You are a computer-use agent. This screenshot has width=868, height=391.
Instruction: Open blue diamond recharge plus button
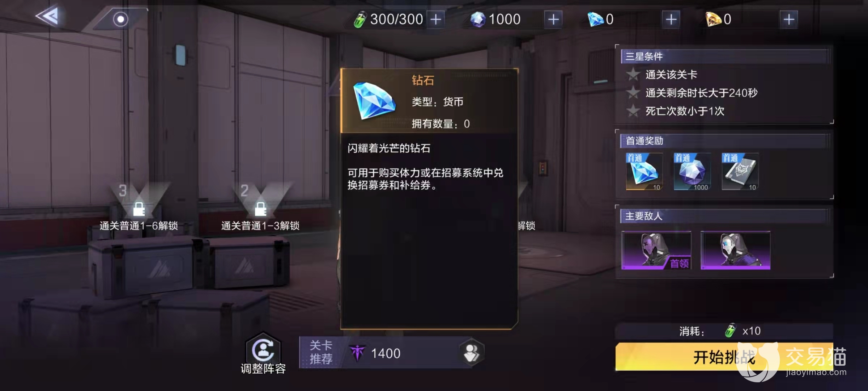[671, 19]
